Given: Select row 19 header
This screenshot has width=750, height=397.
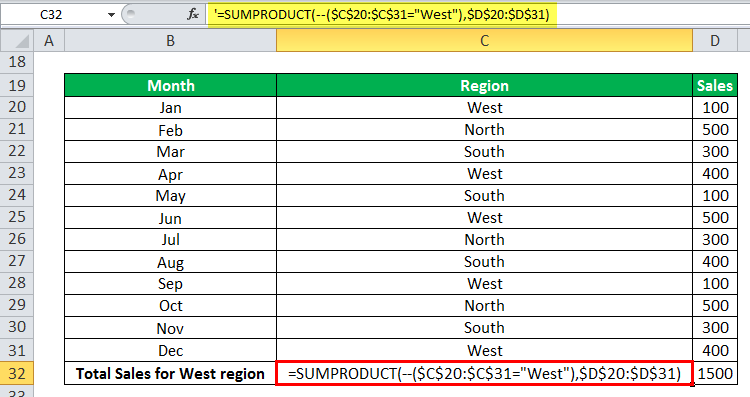Looking at the screenshot, I should pos(17,85).
